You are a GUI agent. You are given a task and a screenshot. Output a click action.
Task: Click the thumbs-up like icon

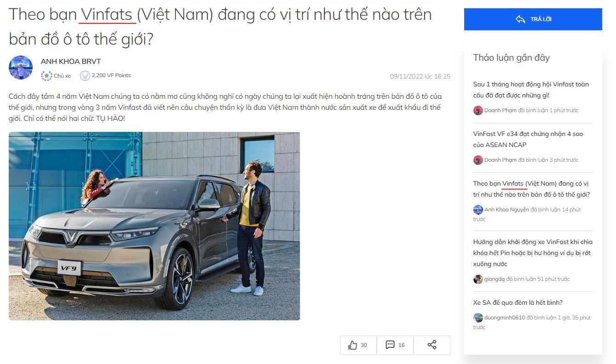tap(353, 345)
